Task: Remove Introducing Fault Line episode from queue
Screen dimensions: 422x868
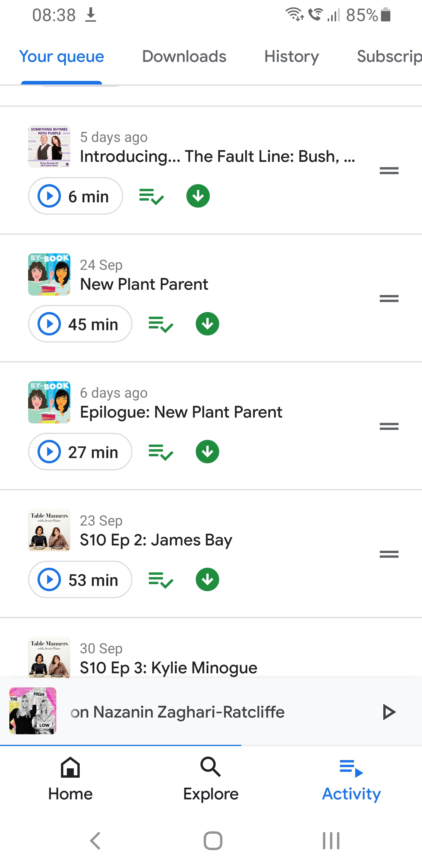Action: [151, 196]
